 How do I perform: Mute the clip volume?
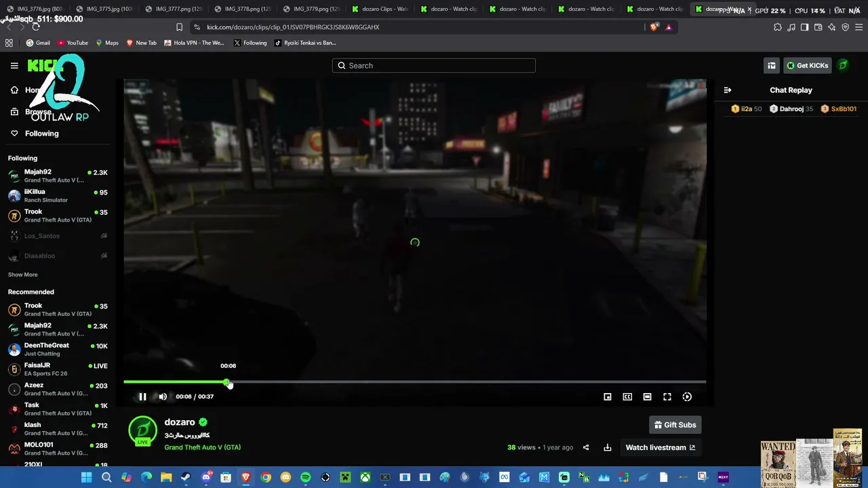163,396
